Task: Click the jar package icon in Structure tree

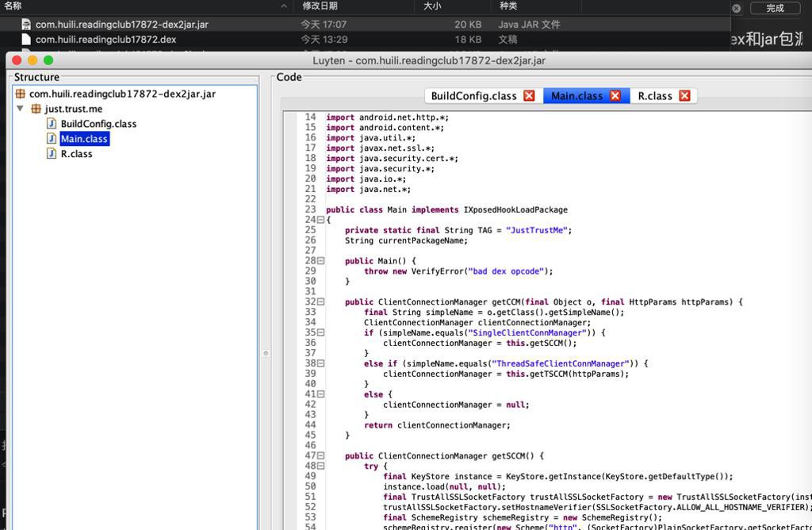Action: point(21,94)
